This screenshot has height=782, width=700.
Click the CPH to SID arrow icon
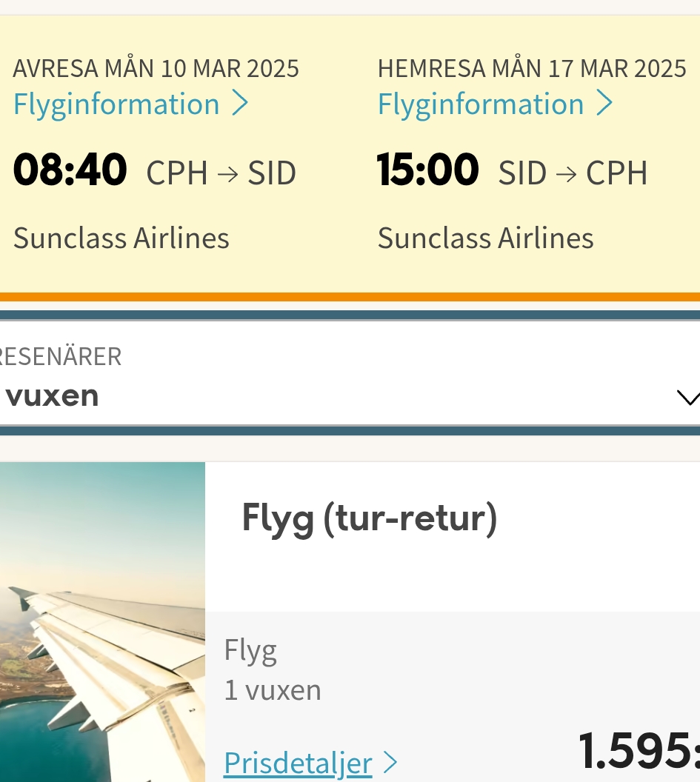point(228,174)
